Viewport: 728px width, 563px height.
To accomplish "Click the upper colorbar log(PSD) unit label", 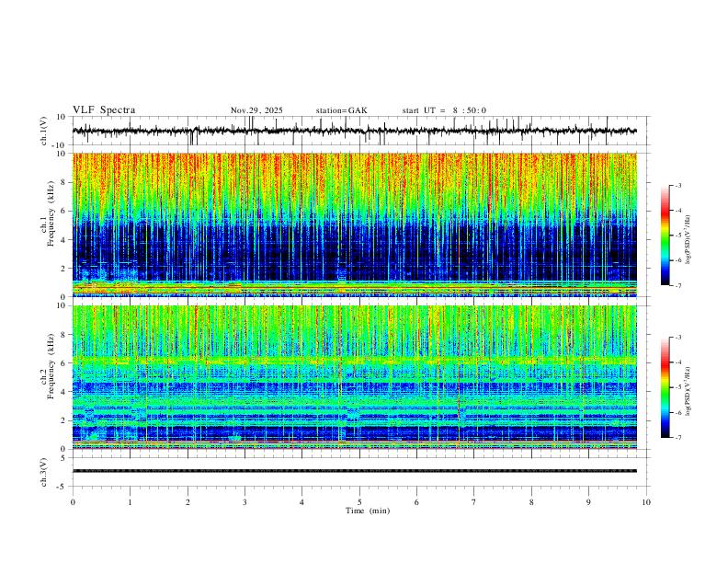I will 688,240.
